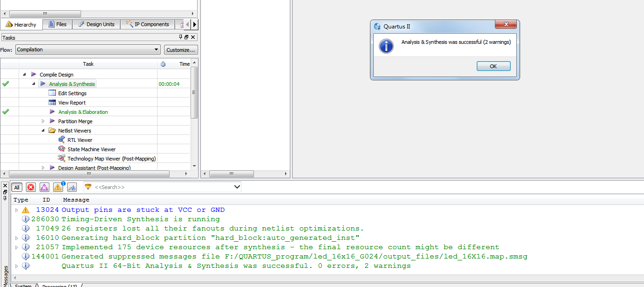Click the Tasks panel vertical scrollbar
The height and width of the screenshot is (287, 644).
click(194, 92)
